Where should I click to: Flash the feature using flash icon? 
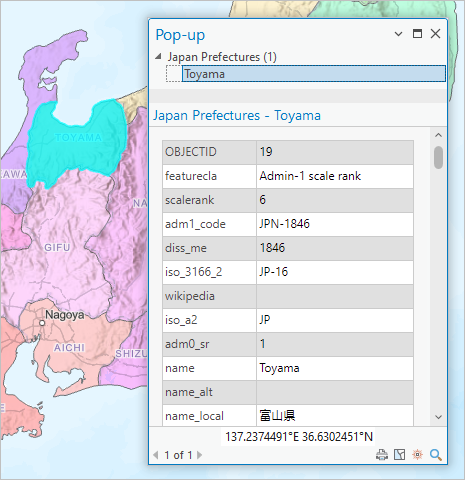[417, 455]
